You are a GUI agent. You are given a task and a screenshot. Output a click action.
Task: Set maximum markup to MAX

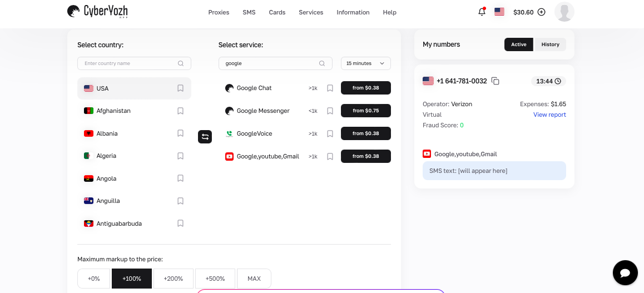[x=254, y=279]
